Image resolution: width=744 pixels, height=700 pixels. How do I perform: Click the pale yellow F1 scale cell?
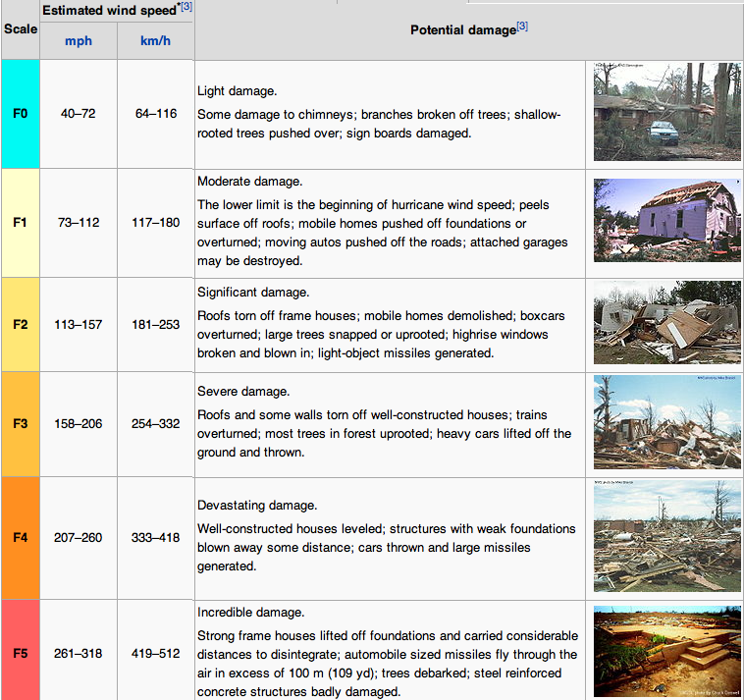(21, 223)
